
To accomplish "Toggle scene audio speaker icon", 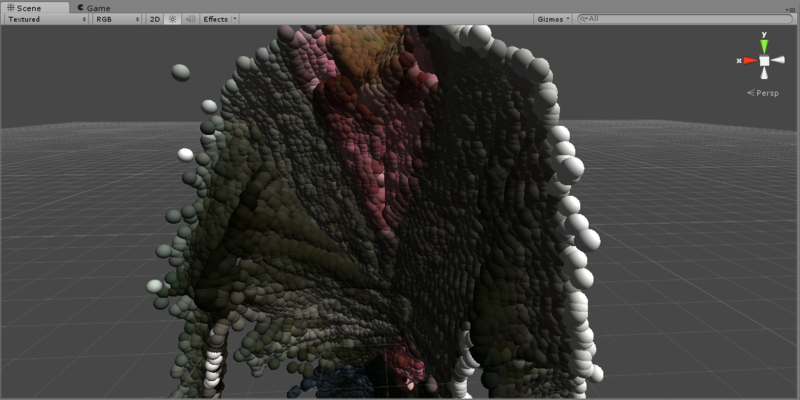I will click(x=190, y=19).
